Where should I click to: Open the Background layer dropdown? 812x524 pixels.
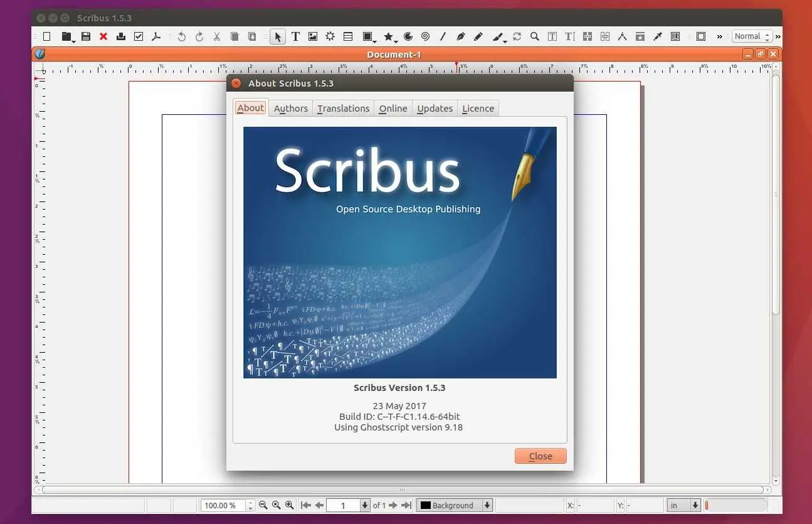coord(455,505)
